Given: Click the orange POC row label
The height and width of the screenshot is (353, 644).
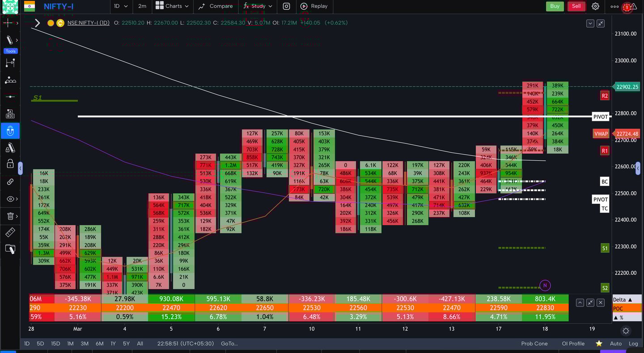Looking at the screenshot, I should coord(626,308).
